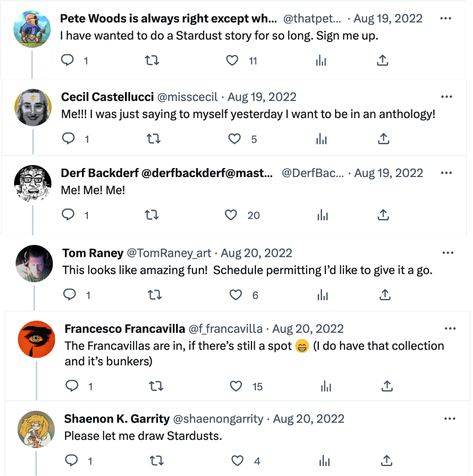Viewport: 473px width, 476px height.
Task: Open Francesco Francavilla's Aug 20, 2022 timestamp
Action: (x=308, y=329)
